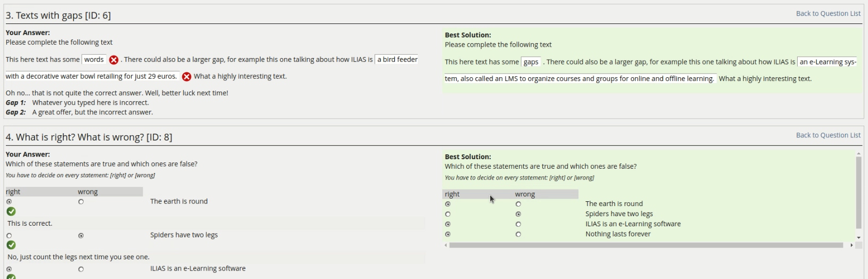
Task: Click the 'gaps' field in Best Solution
Action: point(531,62)
